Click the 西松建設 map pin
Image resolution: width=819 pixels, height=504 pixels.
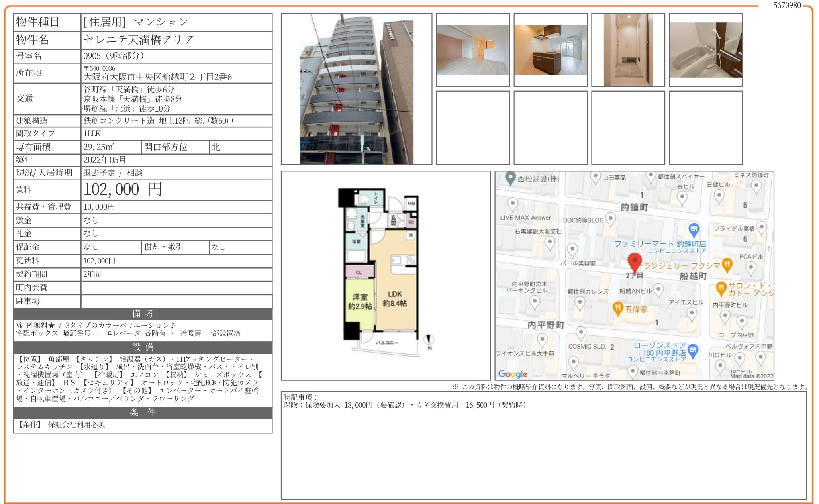tap(510, 178)
